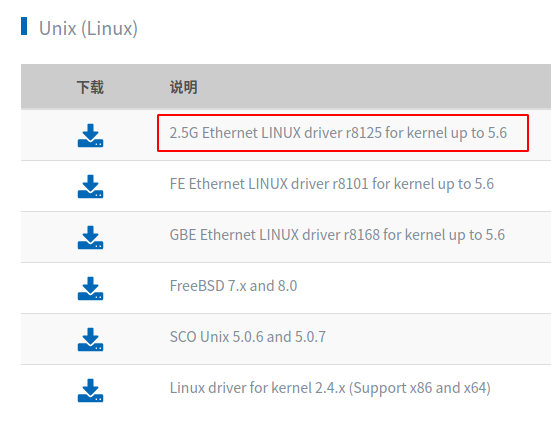Click the blue bar beside Unix (Linux)
Image resolution: width=551 pixels, height=428 pixels.
(24, 26)
